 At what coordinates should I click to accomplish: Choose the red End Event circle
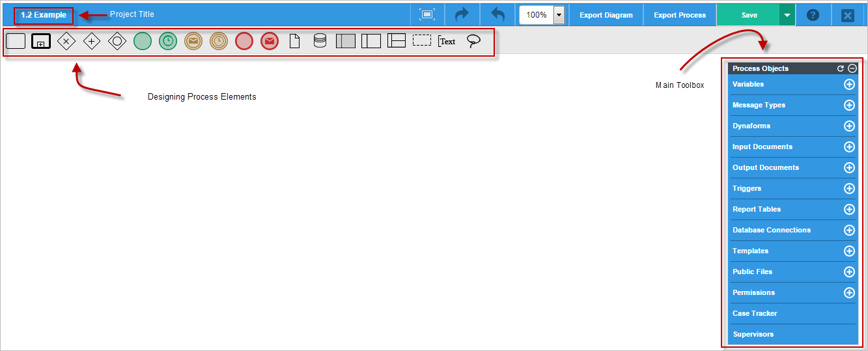pos(244,41)
